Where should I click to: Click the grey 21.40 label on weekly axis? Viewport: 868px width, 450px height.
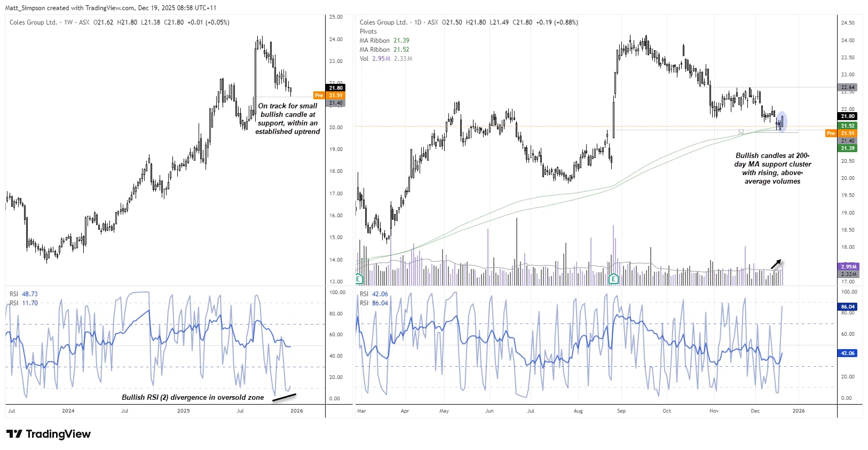tap(336, 102)
